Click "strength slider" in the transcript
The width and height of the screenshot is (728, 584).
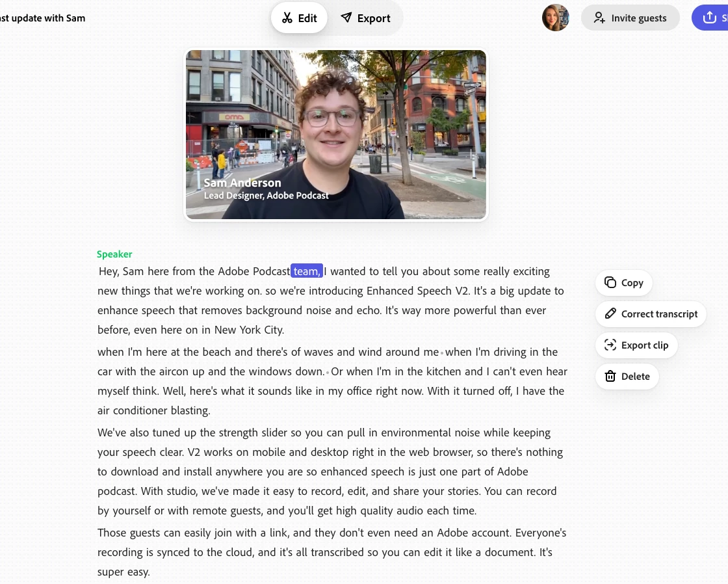253,432
